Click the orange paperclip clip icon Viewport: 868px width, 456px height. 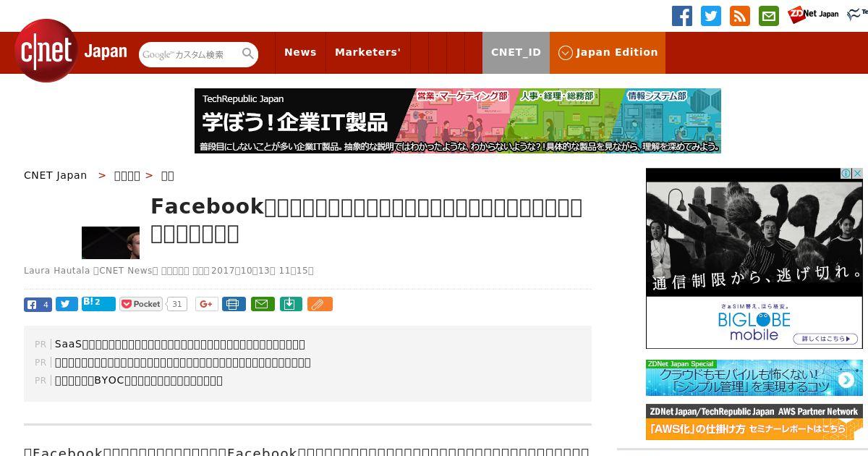320,304
